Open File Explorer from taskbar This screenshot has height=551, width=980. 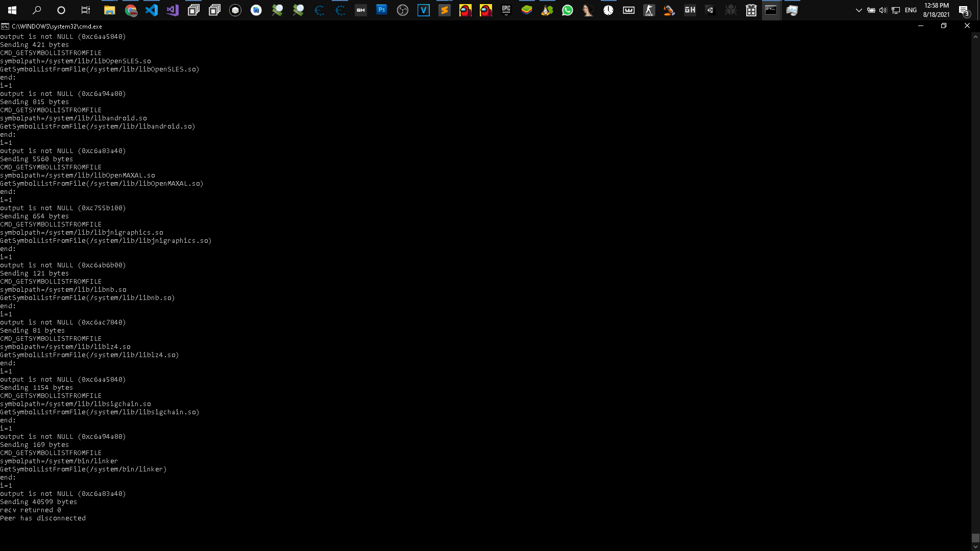coord(109,10)
